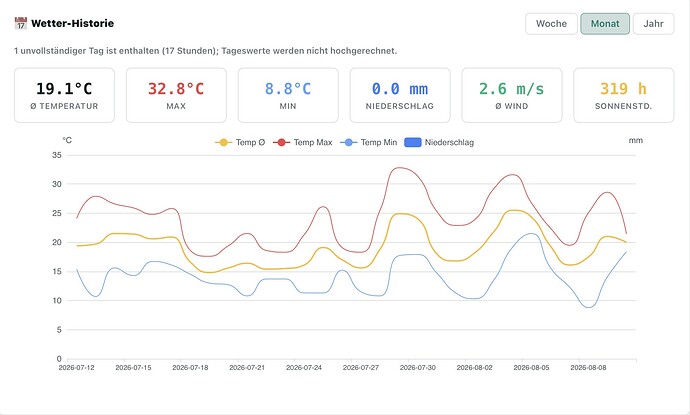Screen dimensions: 690x415
Task: Click the red Temp Max legend marker
Action: point(282,142)
